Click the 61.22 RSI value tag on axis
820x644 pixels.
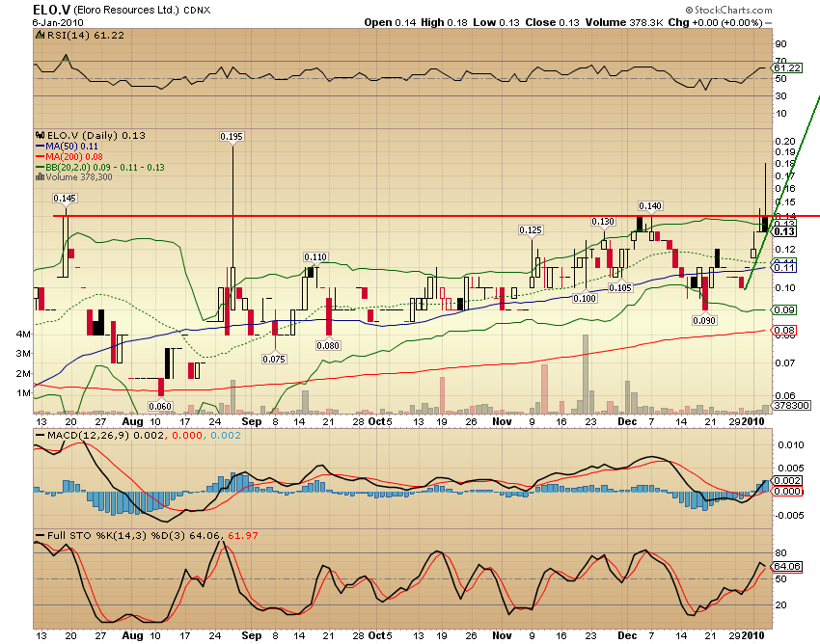click(787, 67)
